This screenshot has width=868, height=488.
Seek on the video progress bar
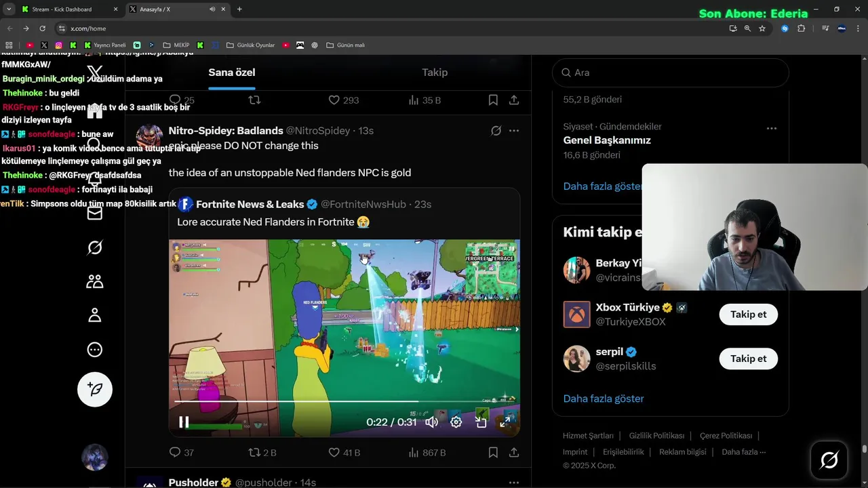pyautogui.click(x=344, y=402)
